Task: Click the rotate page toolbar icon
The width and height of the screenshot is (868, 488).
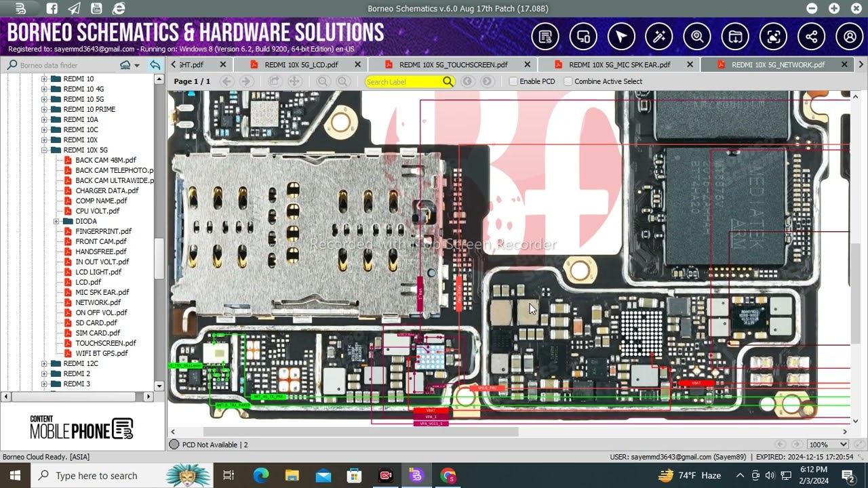Action: 274,81
